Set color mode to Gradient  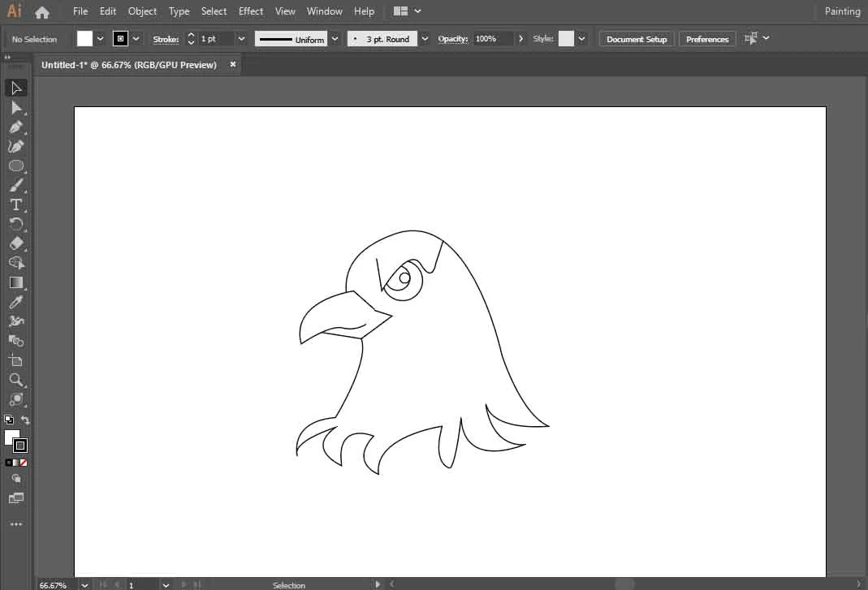[16, 463]
